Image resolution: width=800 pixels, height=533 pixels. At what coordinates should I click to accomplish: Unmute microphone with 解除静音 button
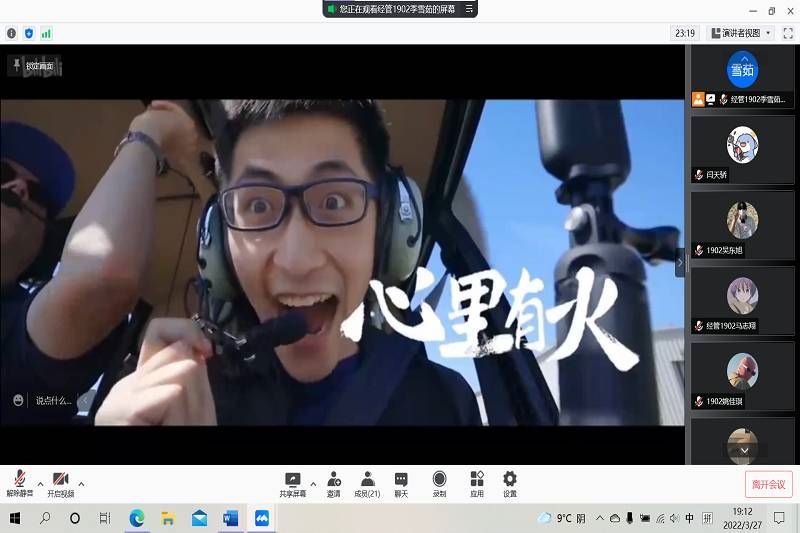19,483
